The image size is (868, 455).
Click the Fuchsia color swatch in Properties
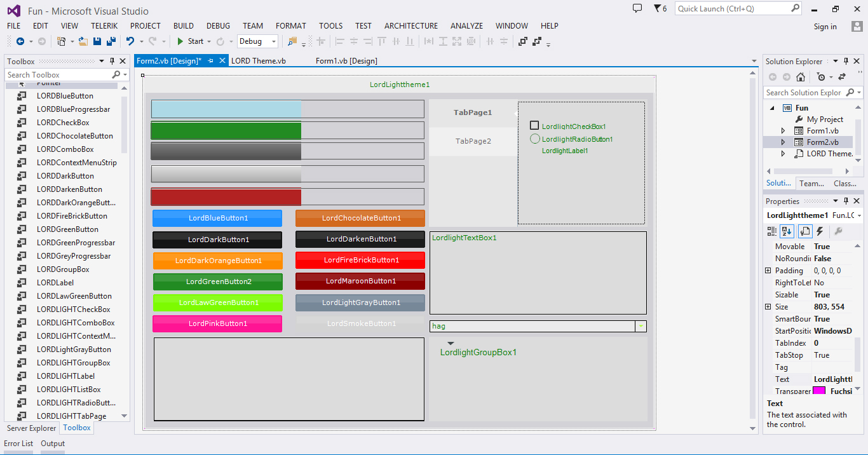pos(819,391)
